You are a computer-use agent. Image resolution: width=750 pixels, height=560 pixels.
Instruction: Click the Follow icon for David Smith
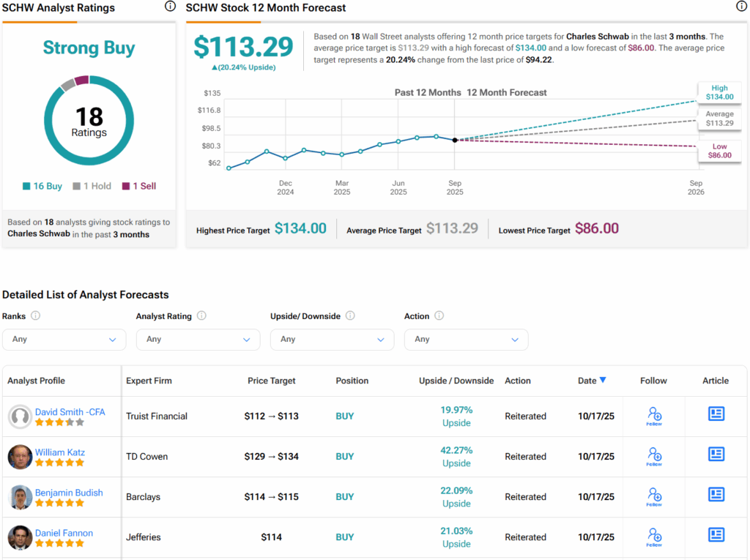654,416
